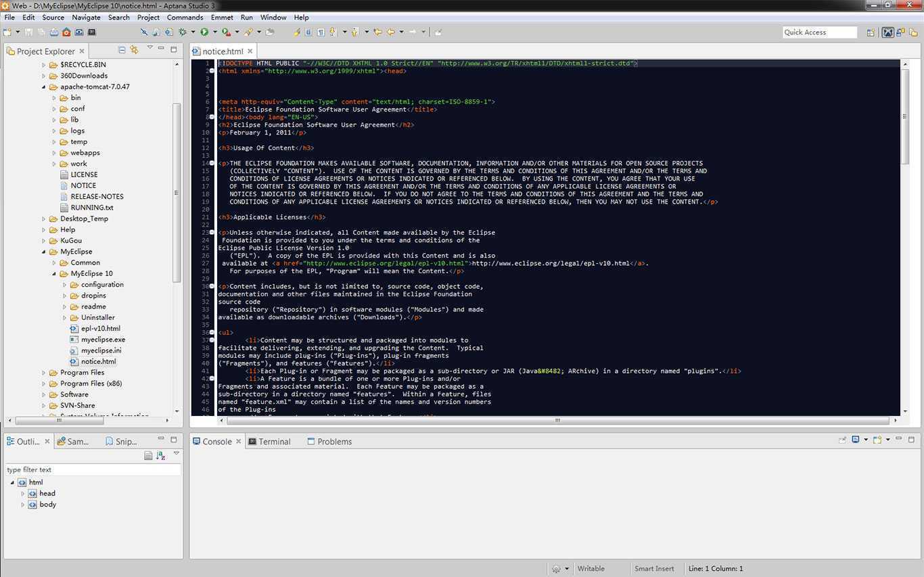Toggle Link with Editor in Project Explorer
The height and width of the screenshot is (577, 924).
134,49
